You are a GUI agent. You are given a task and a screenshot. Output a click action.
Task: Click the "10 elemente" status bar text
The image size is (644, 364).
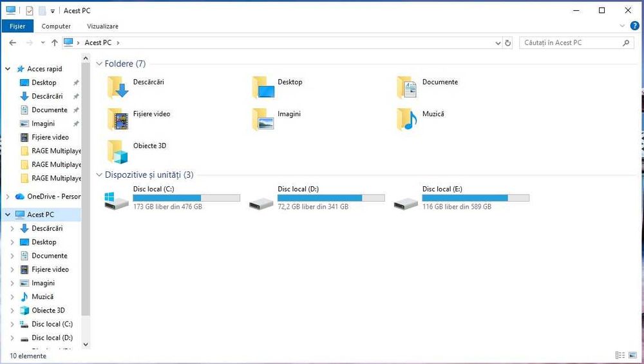point(28,356)
